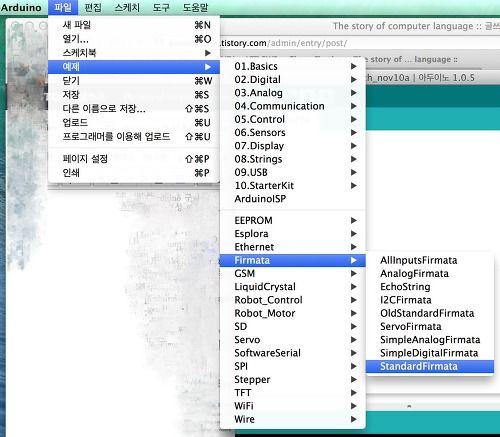Open the TFT library examples

tap(293, 393)
